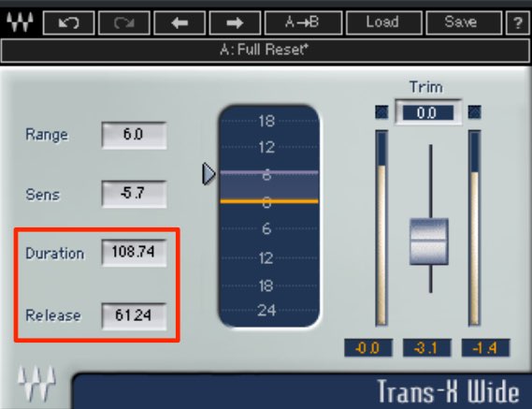Click the orange zero line in the gain graph
The height and width of the screenshot is (409, 532).
point(269,201)
